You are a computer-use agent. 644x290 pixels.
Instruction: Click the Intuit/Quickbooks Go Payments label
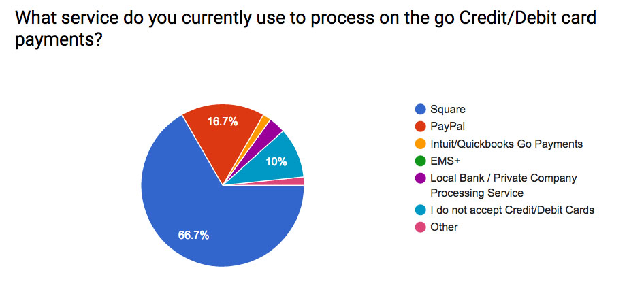tap(506, 144)
